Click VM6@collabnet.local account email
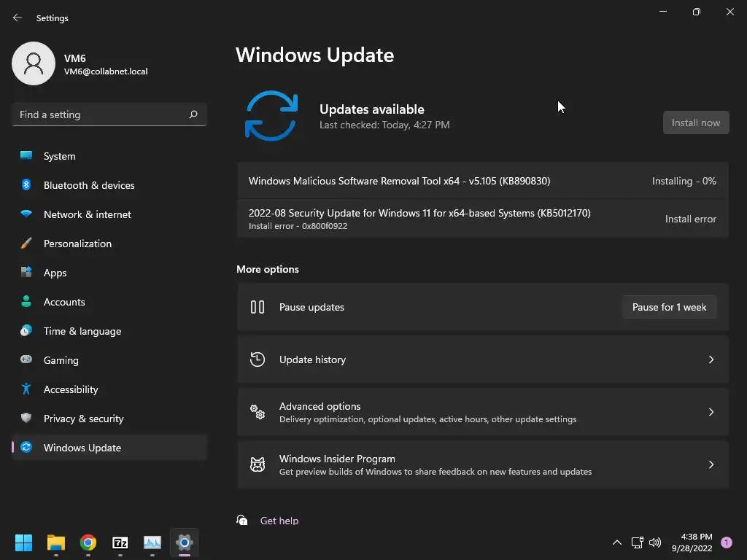This screenshot has width=747, height=560. [x=106, y=71]
